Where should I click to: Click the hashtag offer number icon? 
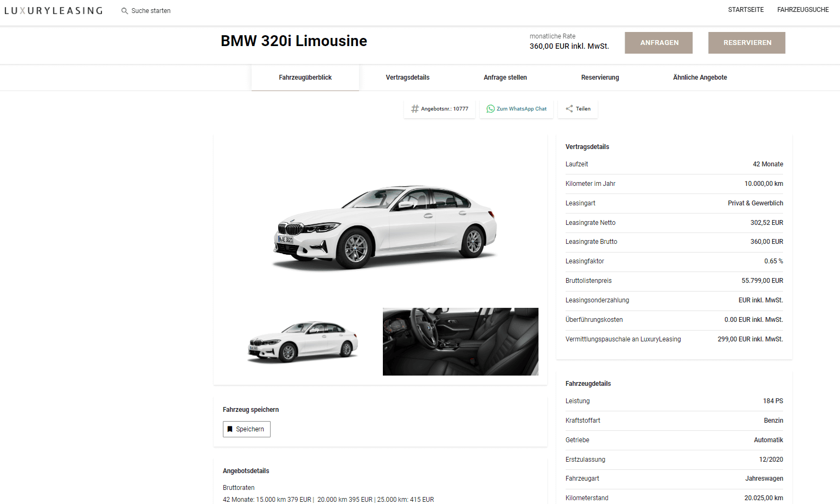click(415, 109)
